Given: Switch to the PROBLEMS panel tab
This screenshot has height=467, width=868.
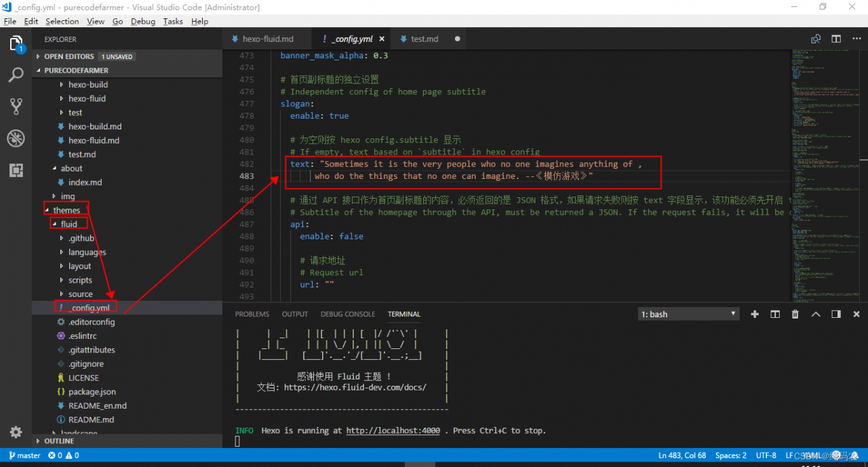Looking at the screenshot, I should pos(252,314).
